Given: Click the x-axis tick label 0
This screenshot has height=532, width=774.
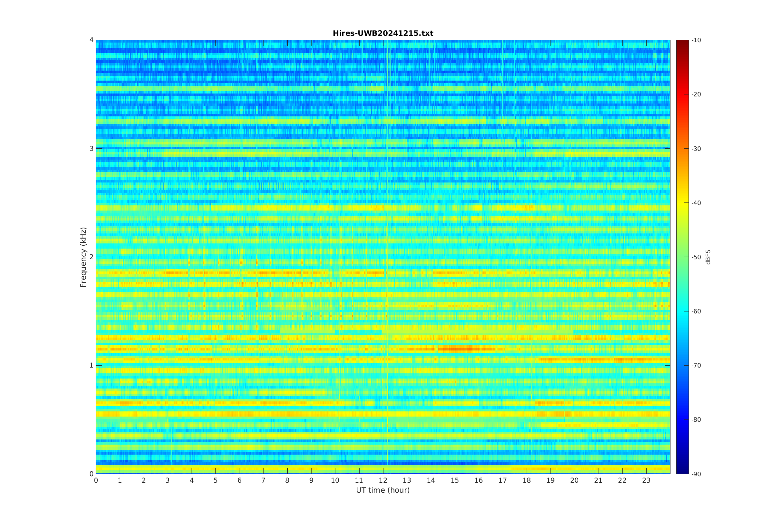Looking at the screenshot, I should (96, 480).
